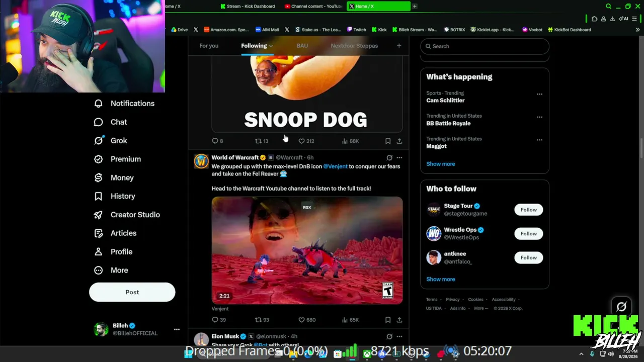Click the Post button
This screenshot has width=644, height=362.
click(132, 292)
